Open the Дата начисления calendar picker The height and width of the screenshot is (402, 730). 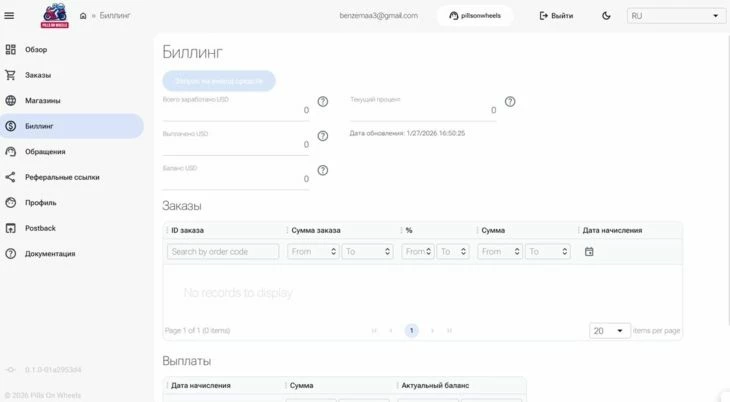click(589, 252)
